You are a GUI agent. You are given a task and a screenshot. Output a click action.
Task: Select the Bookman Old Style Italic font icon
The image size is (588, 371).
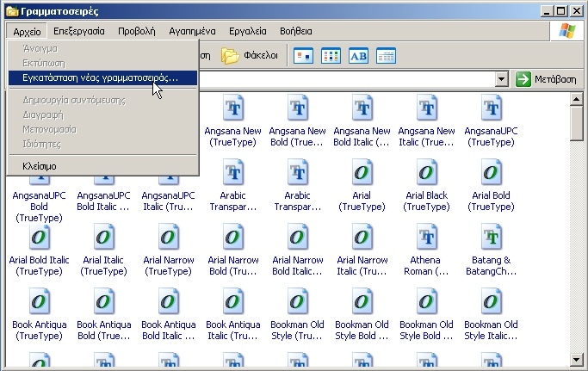point(492,301)
